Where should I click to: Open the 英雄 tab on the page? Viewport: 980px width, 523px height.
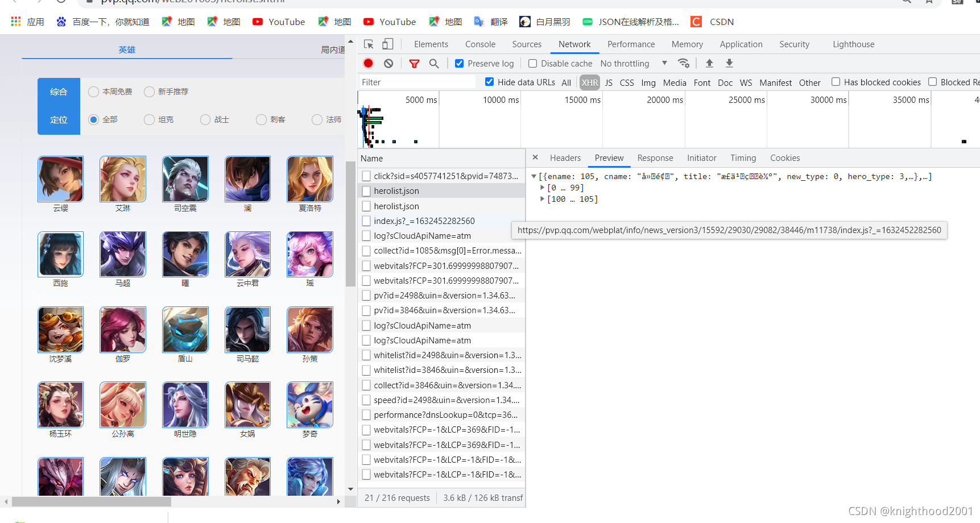127,49
